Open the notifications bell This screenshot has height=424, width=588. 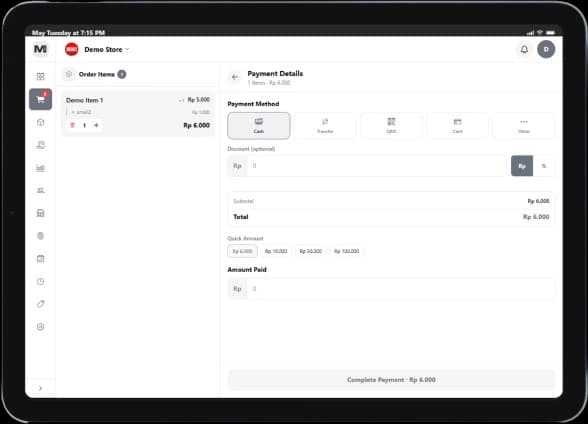coord(524,49)
